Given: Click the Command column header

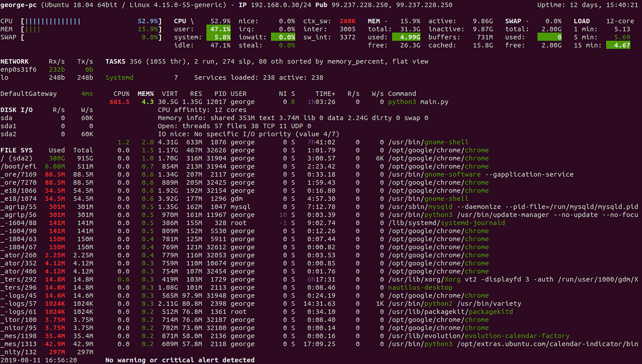Looking at the screenshot, I should 402,94.
